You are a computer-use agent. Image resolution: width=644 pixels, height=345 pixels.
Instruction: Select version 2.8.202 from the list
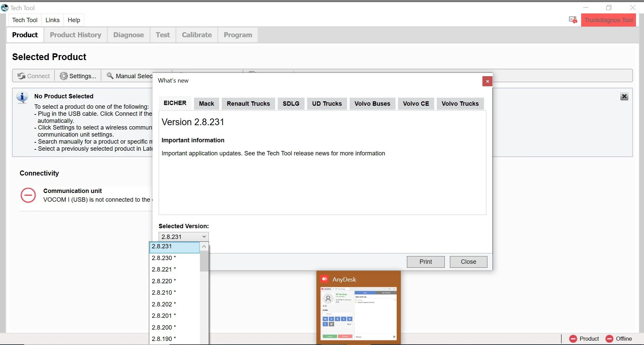pos(164,304)
